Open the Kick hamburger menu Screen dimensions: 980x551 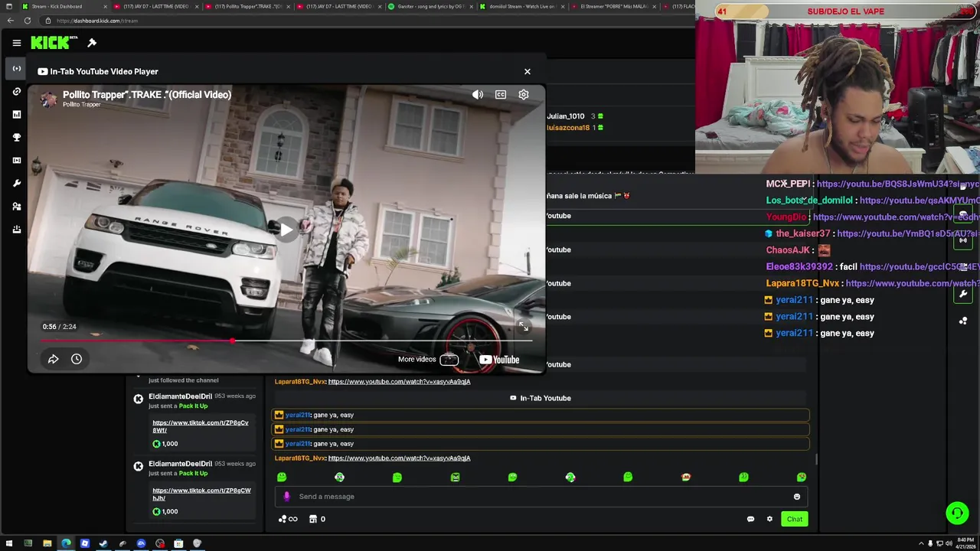pos(16,43)
